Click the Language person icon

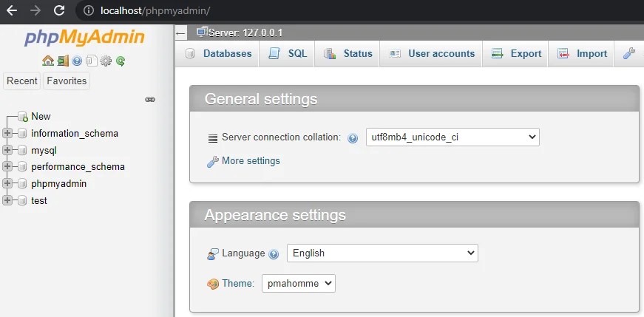click(x=213, y=254)
